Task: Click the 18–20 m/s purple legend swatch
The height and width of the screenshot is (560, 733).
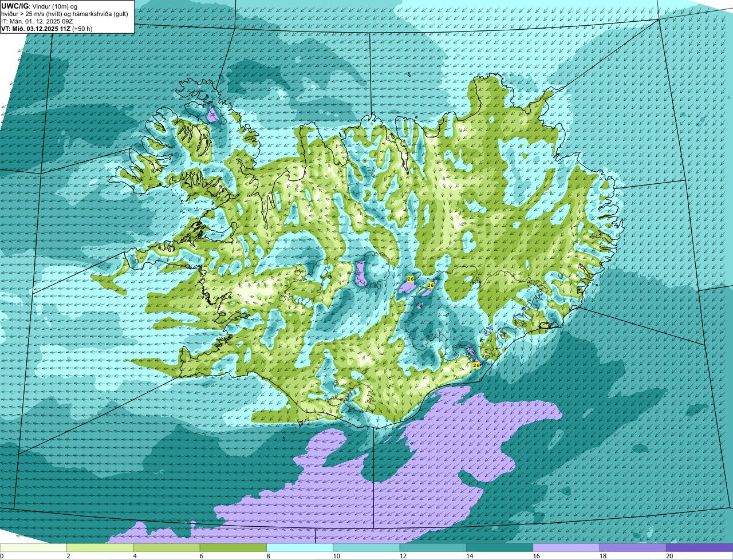Action: coord(633,548)
